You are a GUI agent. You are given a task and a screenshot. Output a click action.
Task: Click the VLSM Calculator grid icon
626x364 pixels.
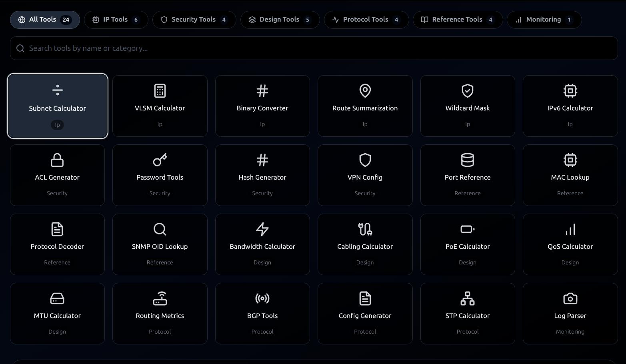(x=160, y=91)
